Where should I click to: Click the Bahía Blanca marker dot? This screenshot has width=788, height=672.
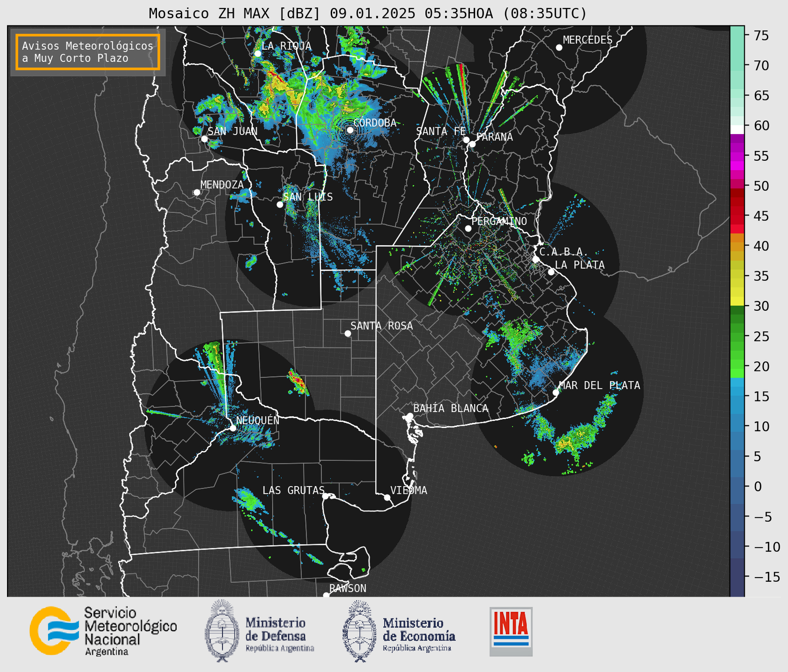[x=410, y=416]
